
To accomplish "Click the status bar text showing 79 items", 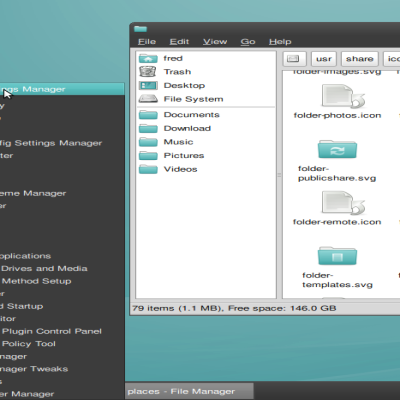I will coord(234,308).
